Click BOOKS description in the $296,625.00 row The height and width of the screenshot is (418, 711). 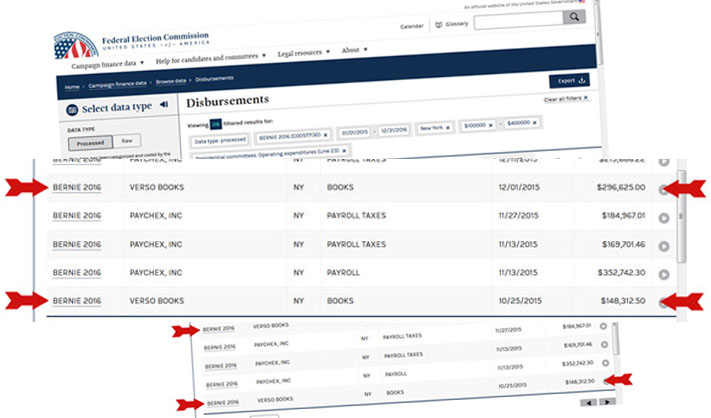(340, 187)
